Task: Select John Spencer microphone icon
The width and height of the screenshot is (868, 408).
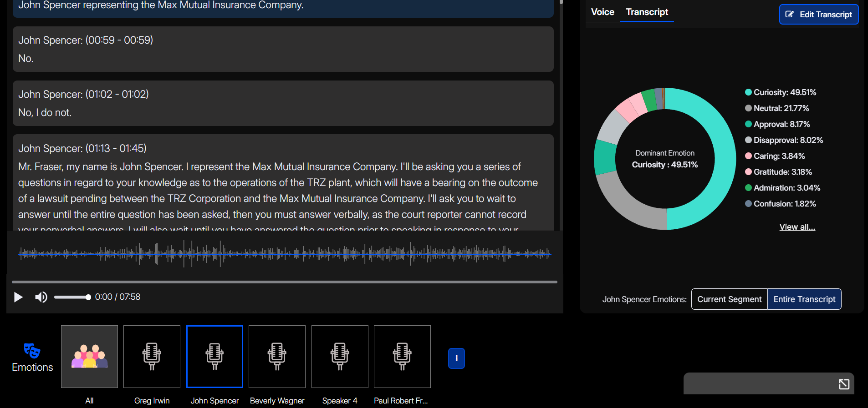Action: pos(214,357)
